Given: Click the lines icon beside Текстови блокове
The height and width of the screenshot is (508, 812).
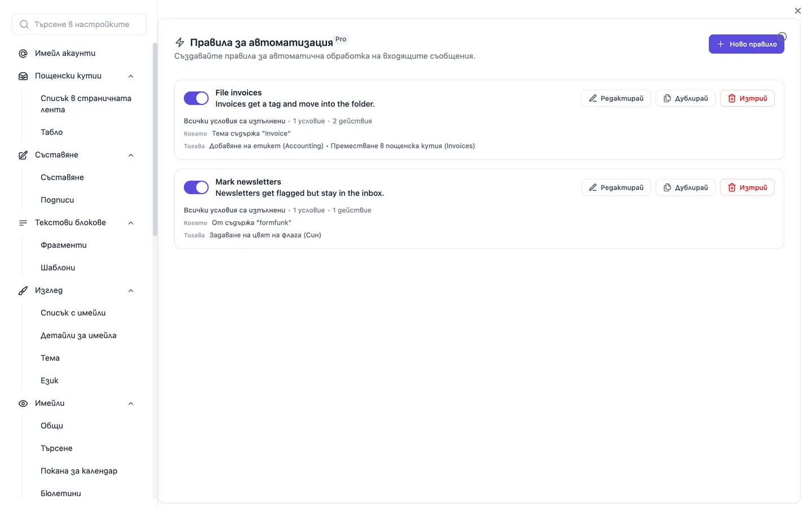Looking at the screenshot, I should tap(23, 223).
